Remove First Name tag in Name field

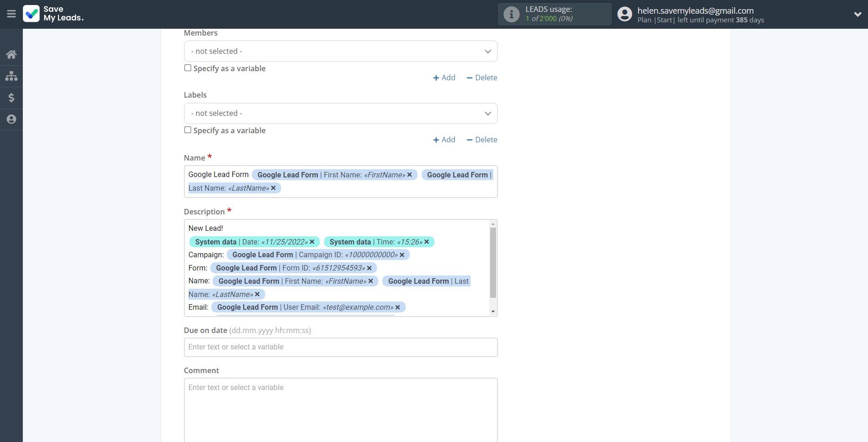[x=409, y=175]
